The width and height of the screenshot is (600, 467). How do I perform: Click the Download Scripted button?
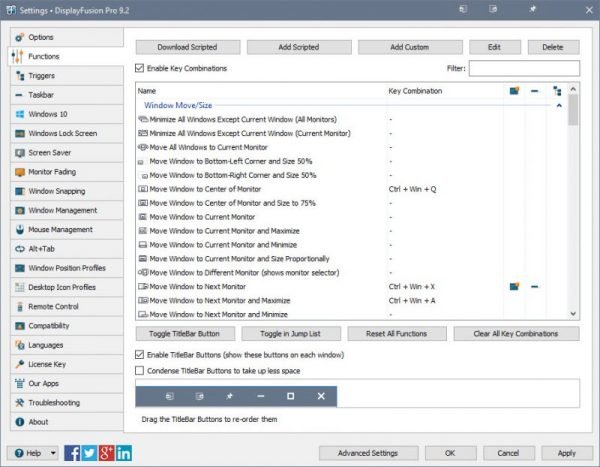(x=188, y=47)
